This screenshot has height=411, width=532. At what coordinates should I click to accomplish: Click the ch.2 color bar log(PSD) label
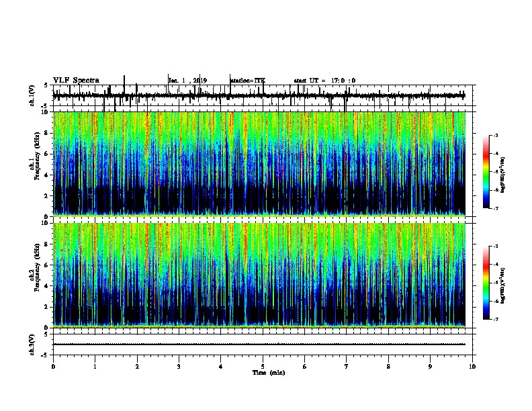[503, 285]
